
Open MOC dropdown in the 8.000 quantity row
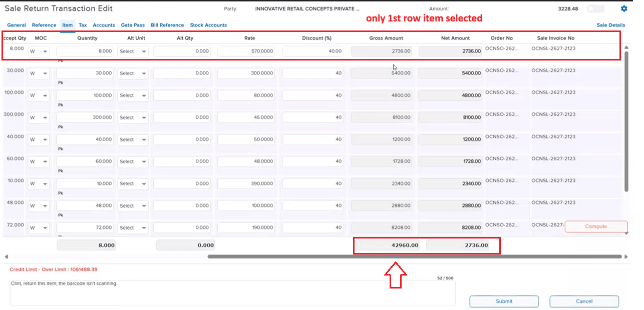[x=39, y=51]
